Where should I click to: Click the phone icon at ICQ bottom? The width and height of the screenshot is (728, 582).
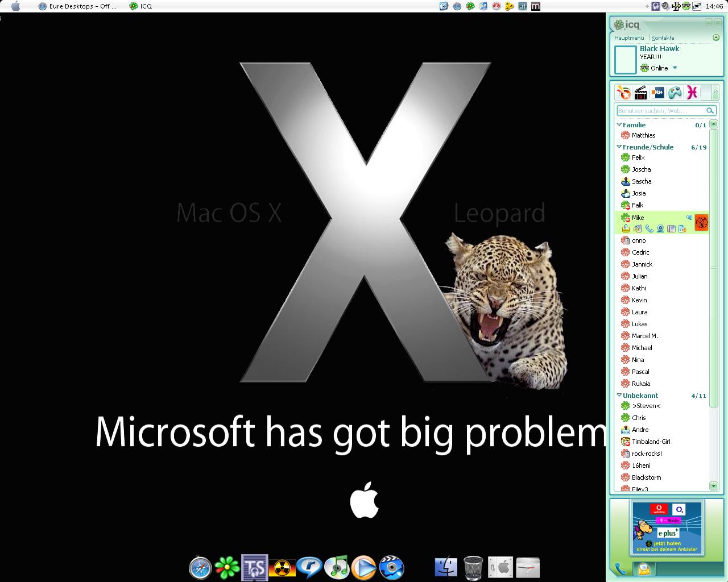pos(621,568)
